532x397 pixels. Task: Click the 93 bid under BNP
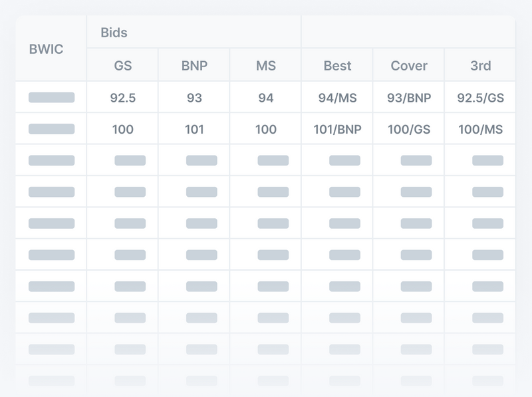194,96
